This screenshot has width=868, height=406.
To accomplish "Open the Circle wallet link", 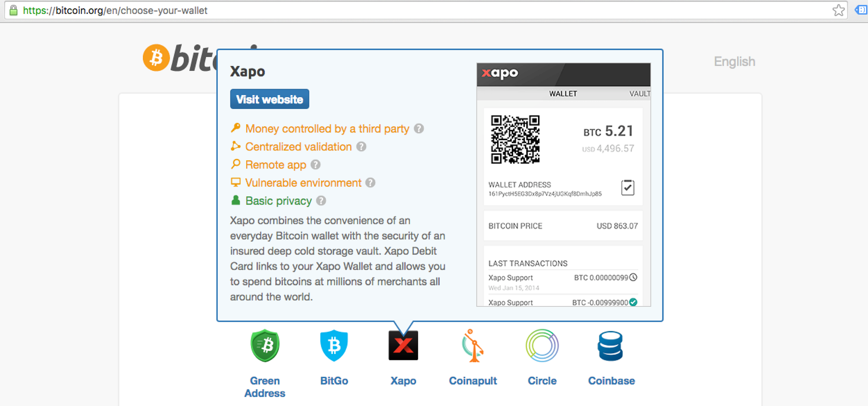I will point(542,381).
